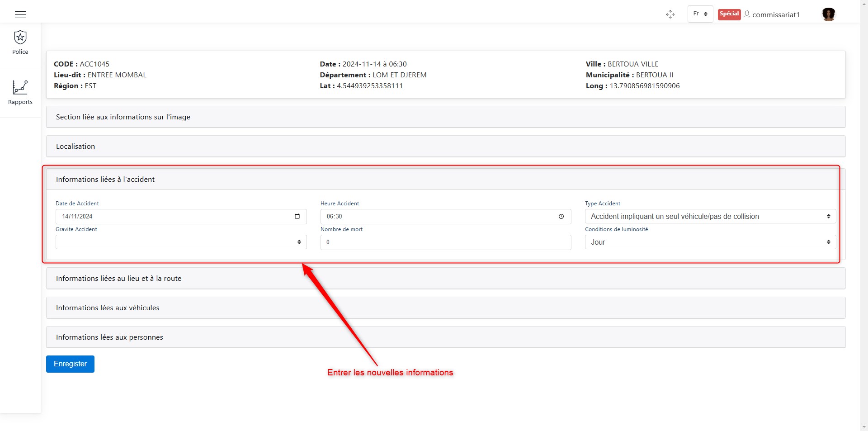Expand Informations liées au lieu et à la route
The image size is (868, 431).
click(446, 278)
